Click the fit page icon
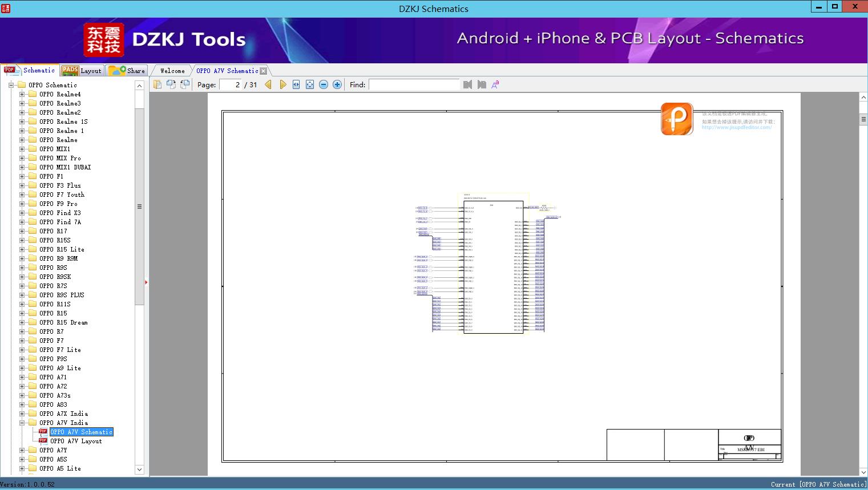 coord(310,84)
